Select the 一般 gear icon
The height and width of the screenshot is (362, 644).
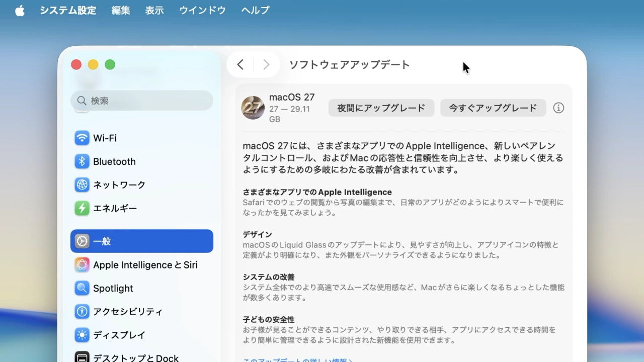pyautogui.click(x=82, y=241)
